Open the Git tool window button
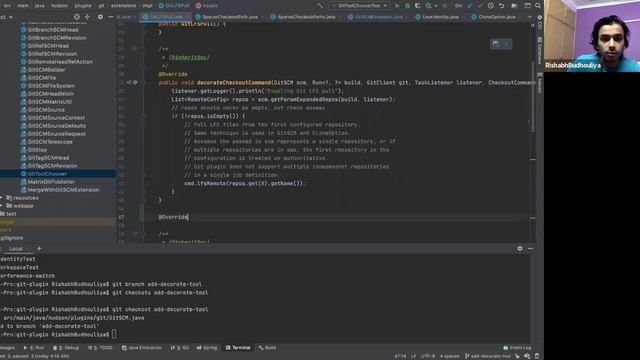This screenshot has height=360, width=640. point(180,348)
